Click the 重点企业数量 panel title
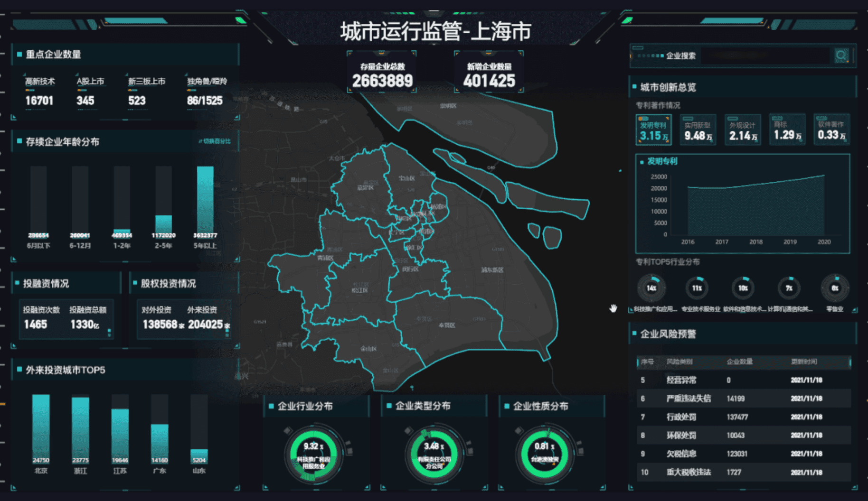Screen dimensions: 868x501 (53, 55)
